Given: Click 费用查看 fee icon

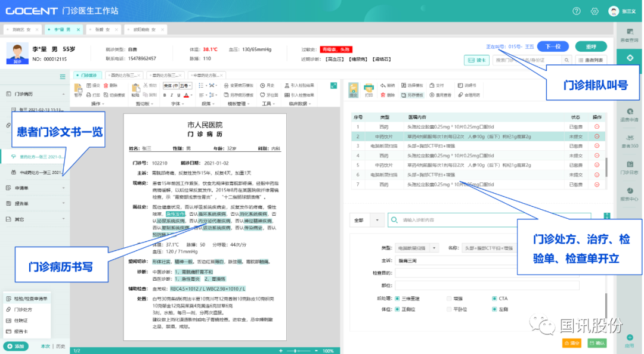Looking at the screenshot, I should (432, 95).
